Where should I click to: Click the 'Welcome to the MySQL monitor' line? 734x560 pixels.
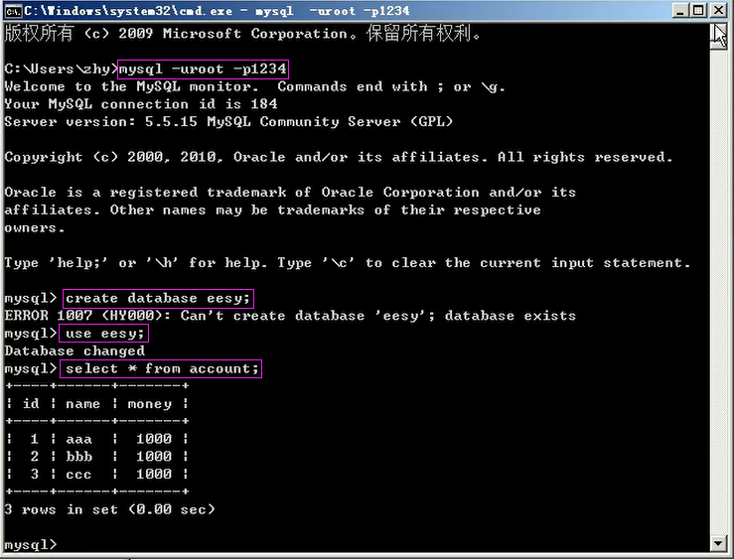[x=254, y=86]
